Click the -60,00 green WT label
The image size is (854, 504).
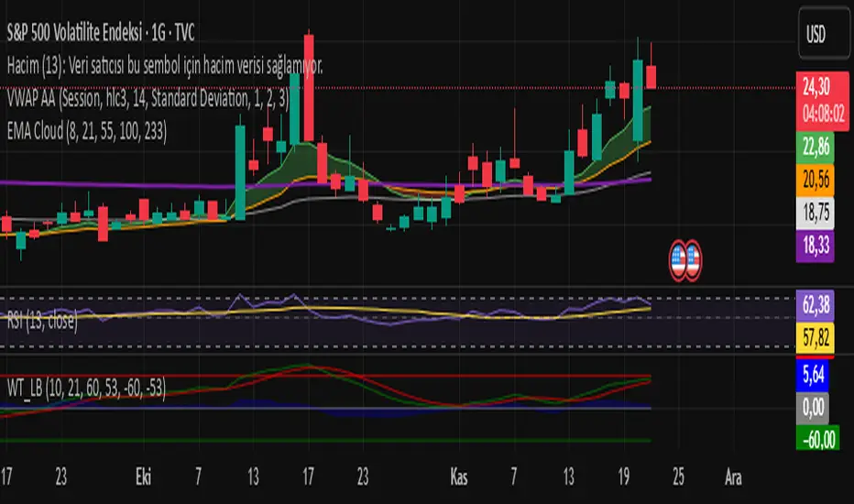click(x=818, y=439)
